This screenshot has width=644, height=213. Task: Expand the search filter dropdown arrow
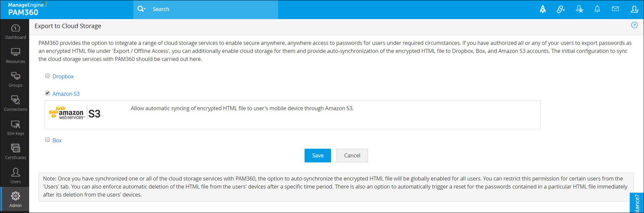pyautogui.click(x=145, y=9)
